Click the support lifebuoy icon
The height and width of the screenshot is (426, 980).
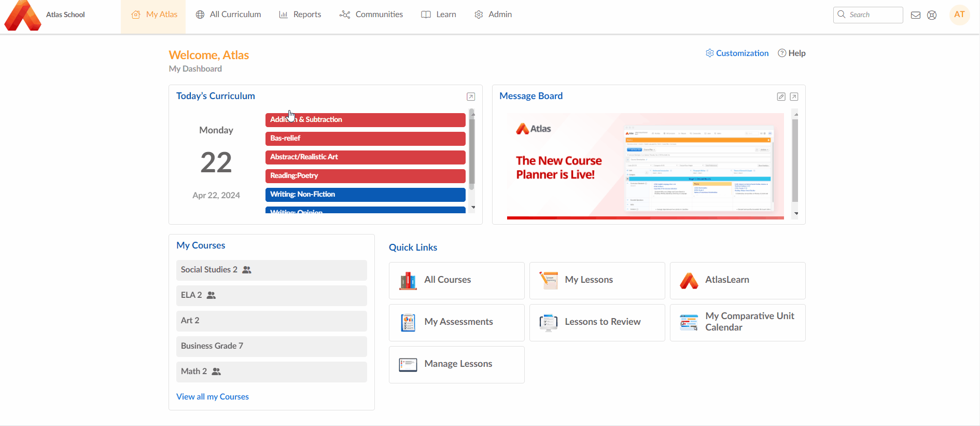pos(932,15)
